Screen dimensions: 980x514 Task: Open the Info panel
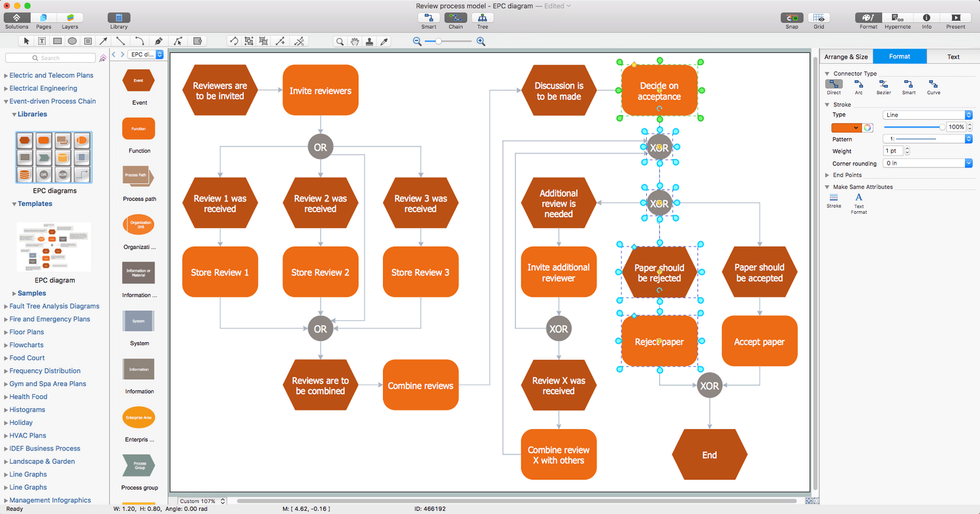(926, 21)
